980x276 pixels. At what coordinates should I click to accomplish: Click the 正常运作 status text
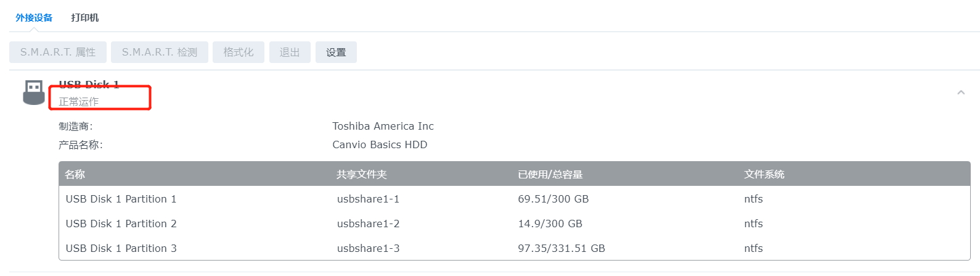pos(78,102)
